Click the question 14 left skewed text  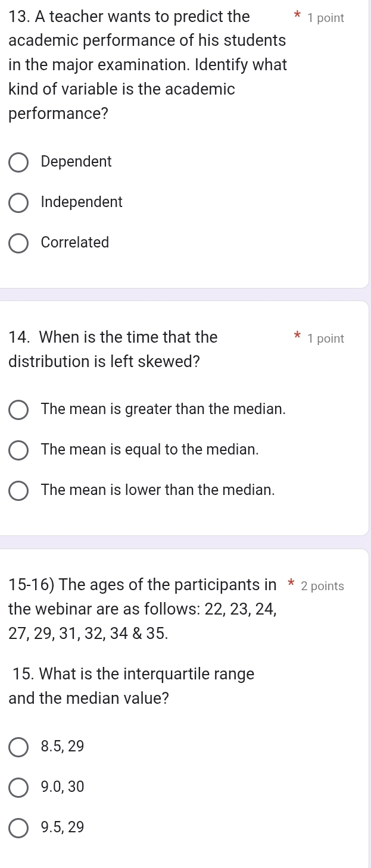(113, 349)
